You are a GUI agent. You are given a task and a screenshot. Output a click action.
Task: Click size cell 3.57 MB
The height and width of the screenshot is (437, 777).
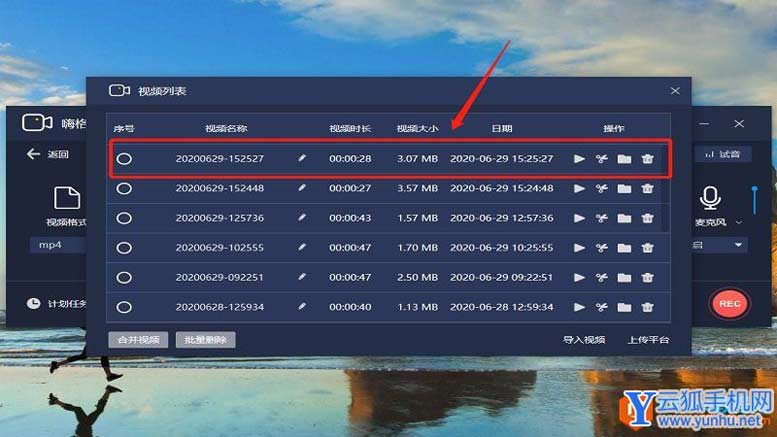point(417,188)
